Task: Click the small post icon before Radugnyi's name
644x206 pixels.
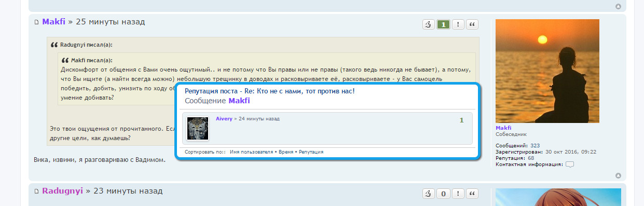Action: 36,192
